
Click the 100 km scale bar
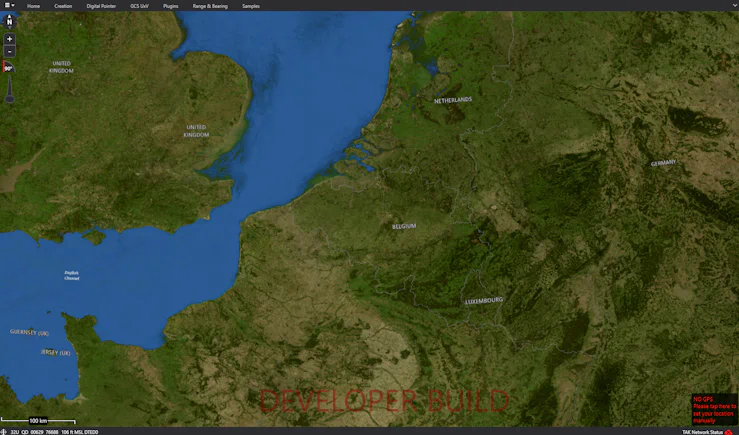(x=38, y=420)
